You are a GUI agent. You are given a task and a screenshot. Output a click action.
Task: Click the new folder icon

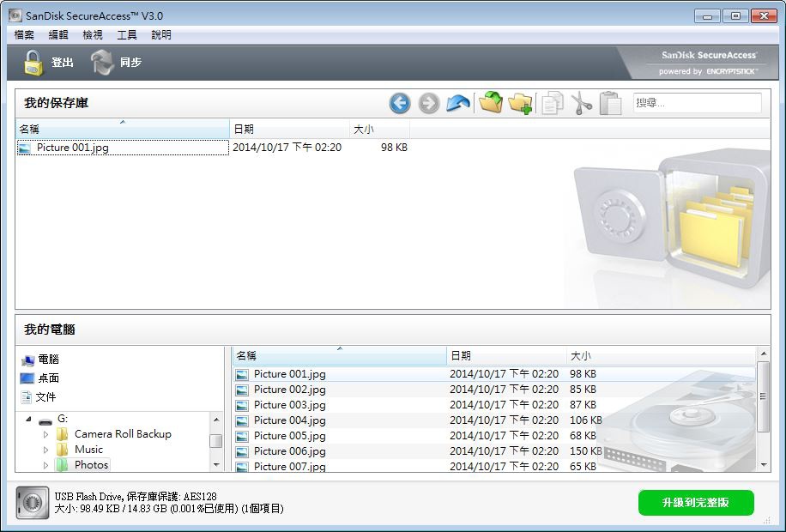click(520, 103)
